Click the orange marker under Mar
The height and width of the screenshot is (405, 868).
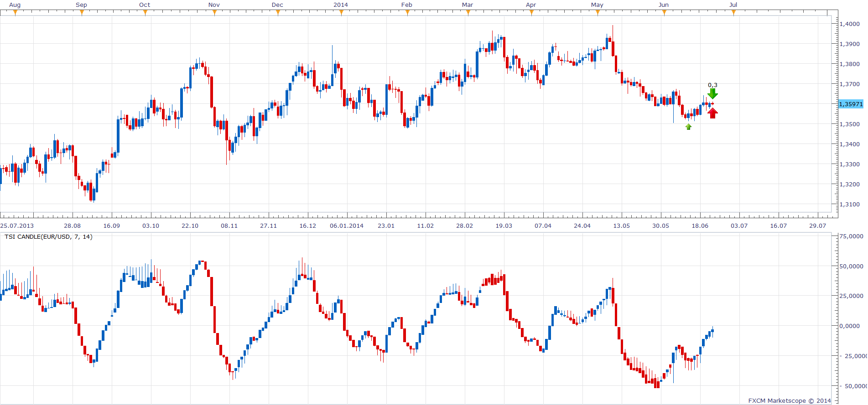click(x=468, y=12)
